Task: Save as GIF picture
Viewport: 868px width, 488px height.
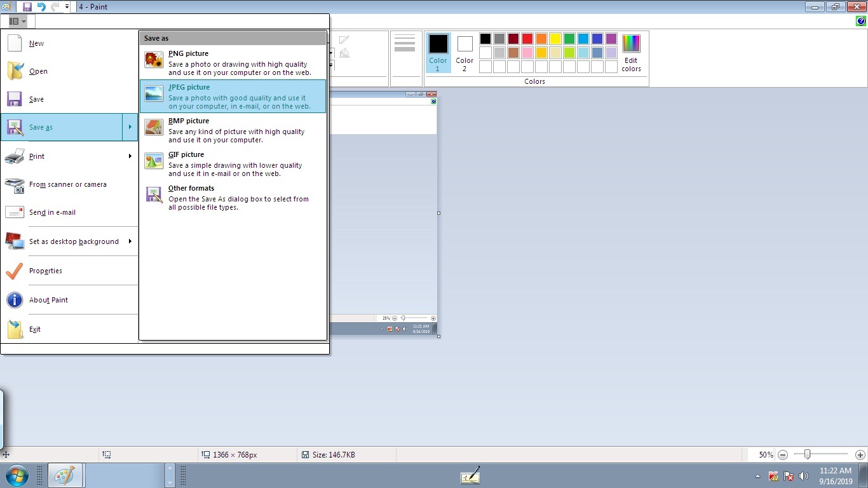Action: tap(233, 163)
